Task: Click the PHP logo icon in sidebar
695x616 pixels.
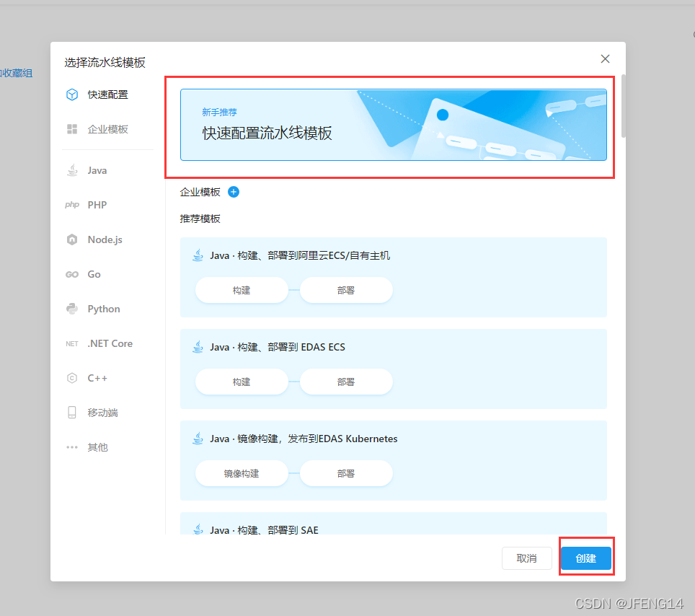Action: 72,205
